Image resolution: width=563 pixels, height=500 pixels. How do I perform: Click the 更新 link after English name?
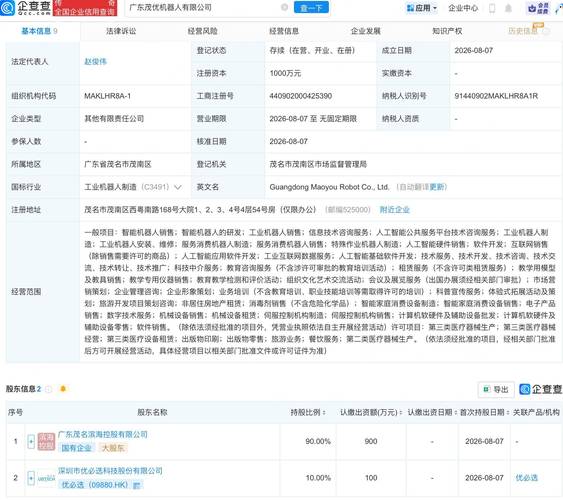point(437,187)
